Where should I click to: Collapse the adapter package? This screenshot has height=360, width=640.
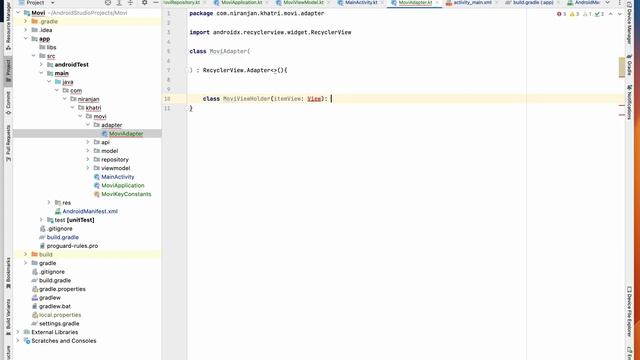point(88,125)
